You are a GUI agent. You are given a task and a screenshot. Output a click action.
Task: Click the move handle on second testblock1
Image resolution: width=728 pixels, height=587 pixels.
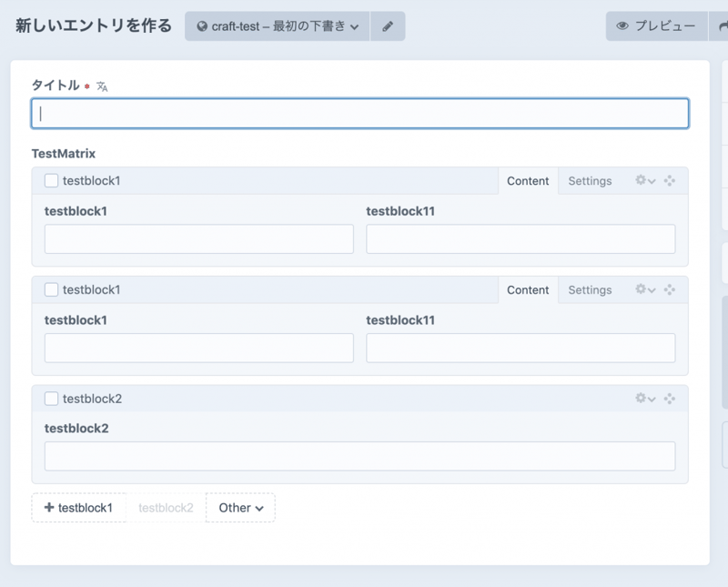pyautogui.click(x=670, y=289)
